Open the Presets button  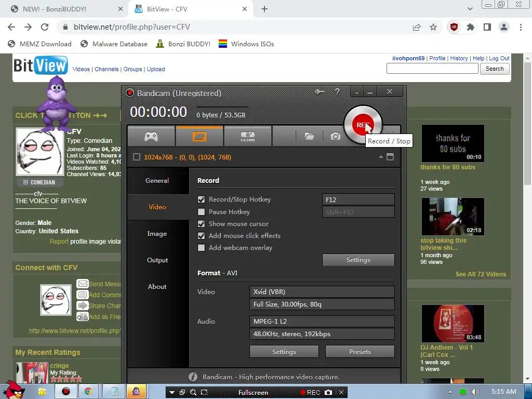(360, 352)
